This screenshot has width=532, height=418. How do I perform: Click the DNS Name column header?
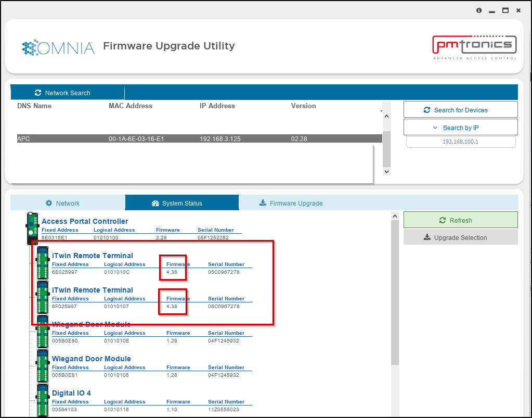point(34,106)
